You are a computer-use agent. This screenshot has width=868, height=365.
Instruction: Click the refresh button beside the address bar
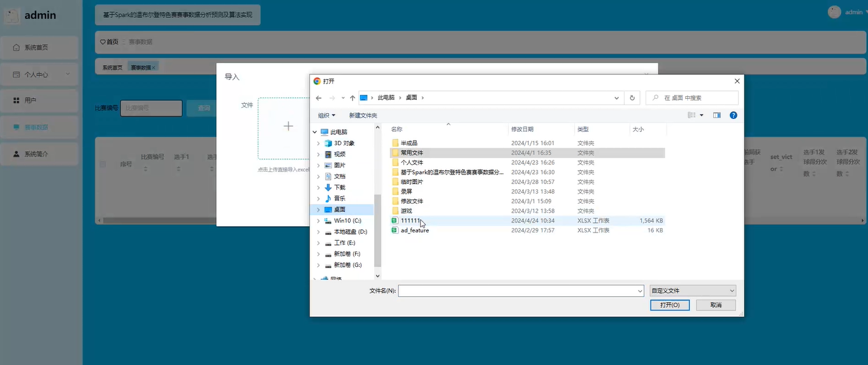coord(632,98)
